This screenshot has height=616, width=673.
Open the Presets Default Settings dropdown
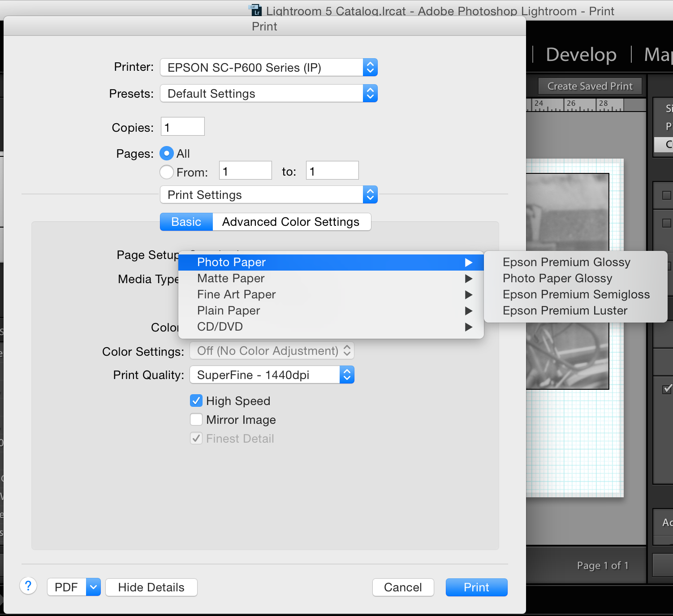(x=269, y=94)
